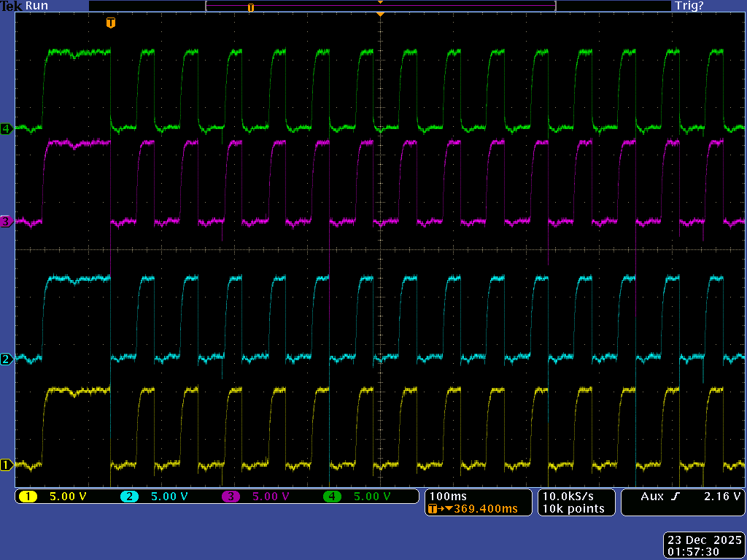The image size is (747, 560).
Task: Click the 23 Dec 2025 date display
Action: (x=704, y=540)
